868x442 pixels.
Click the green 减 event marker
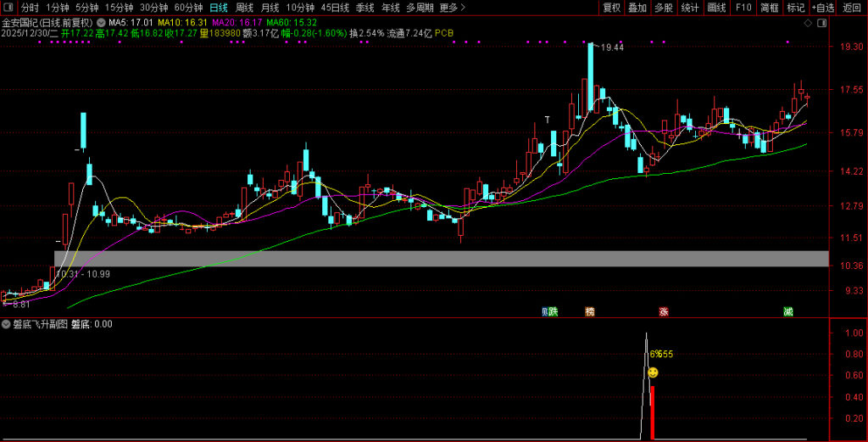click(788, 311)
